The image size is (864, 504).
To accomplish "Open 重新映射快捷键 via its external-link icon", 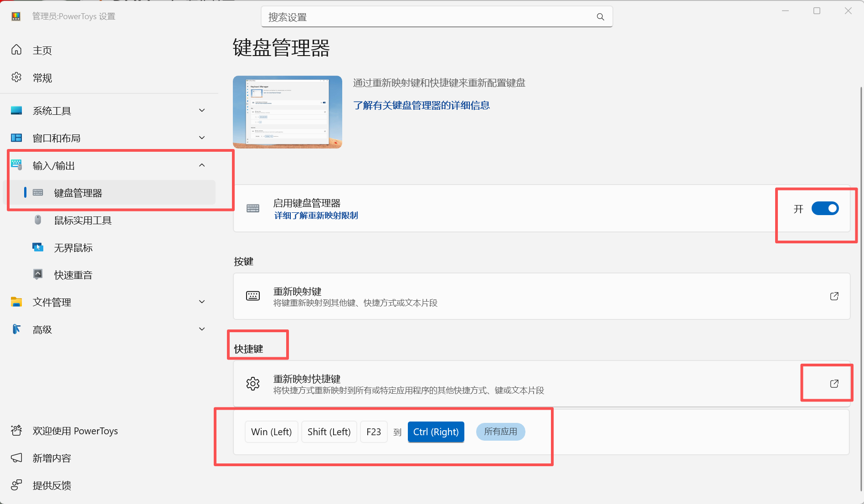I will point(834,384).
